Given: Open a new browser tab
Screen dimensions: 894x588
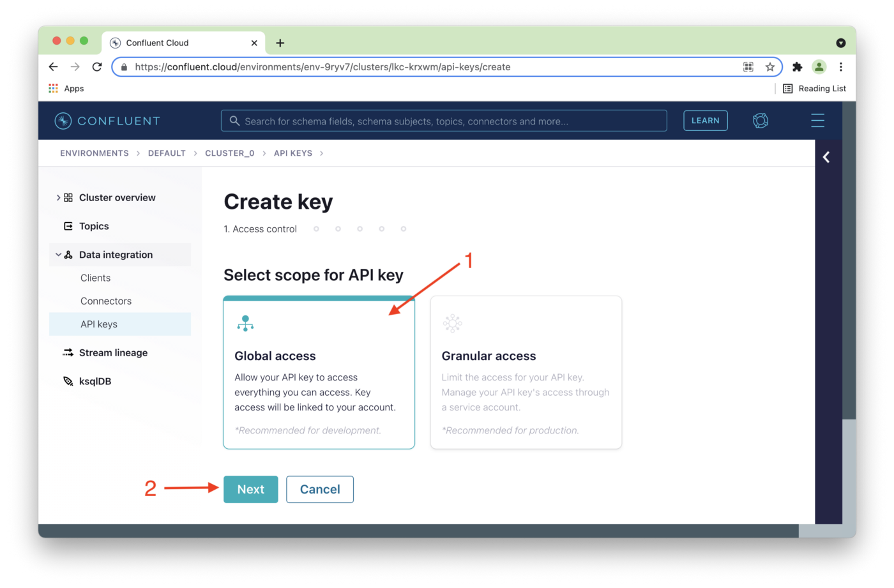Looking at the screenshot, I should (x=280, y=43).
